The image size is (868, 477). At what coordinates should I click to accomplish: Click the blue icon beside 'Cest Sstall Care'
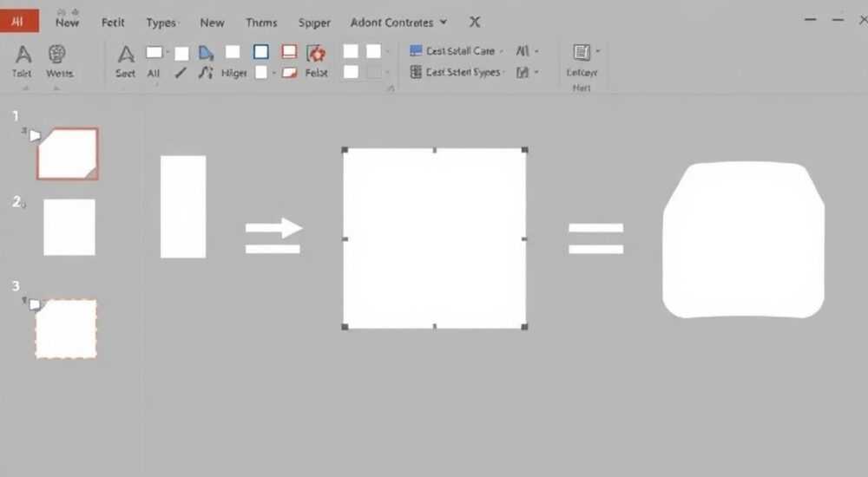(416, 51)
